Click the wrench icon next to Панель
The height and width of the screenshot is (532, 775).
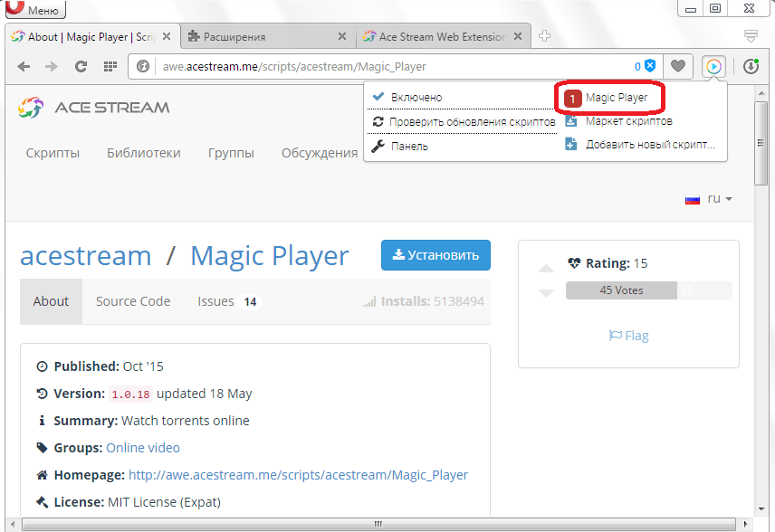point(378,146)
